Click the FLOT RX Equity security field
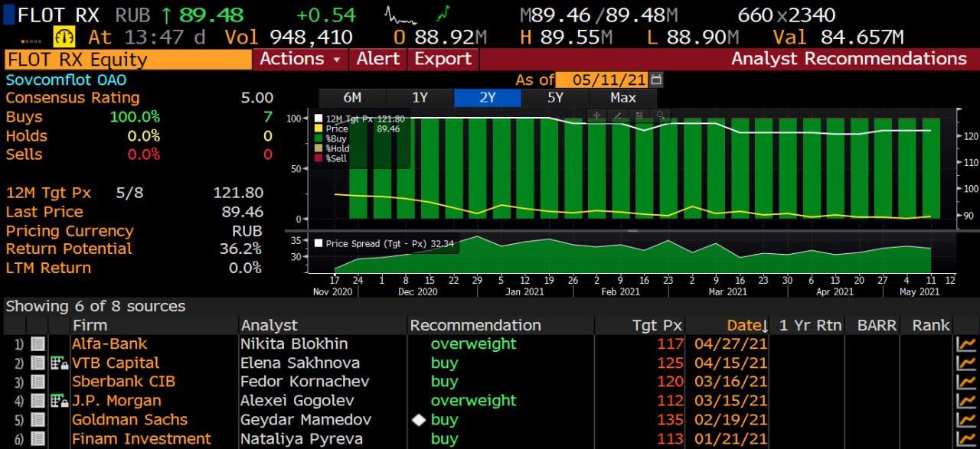This screenshot has width=980, height=449. 128,60
